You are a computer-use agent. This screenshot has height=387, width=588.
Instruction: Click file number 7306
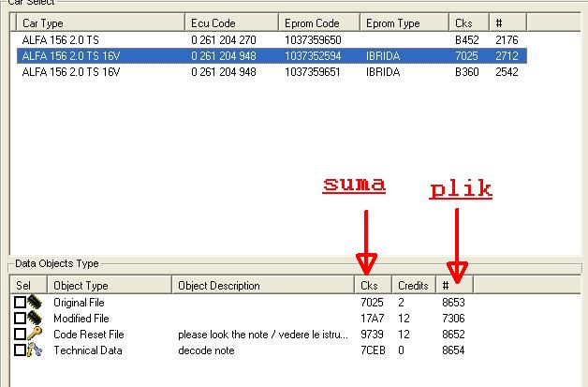(x=453, y=319)
